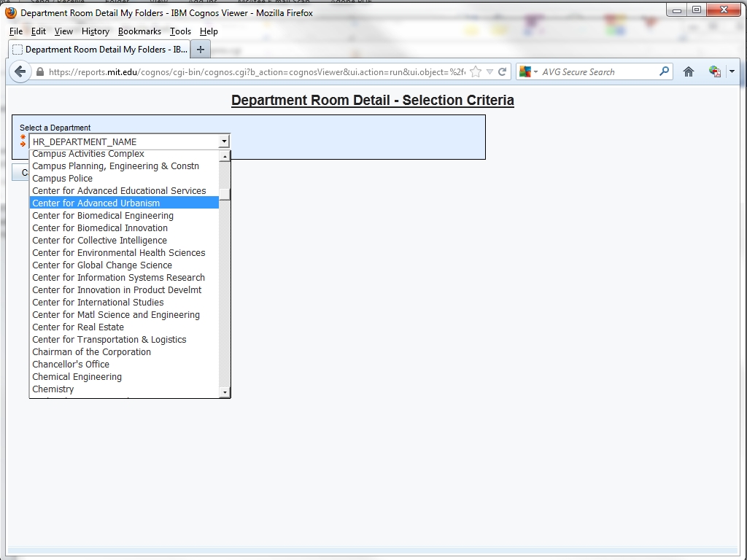Open the URL history dropdown arrow

(x=489, y=71)
